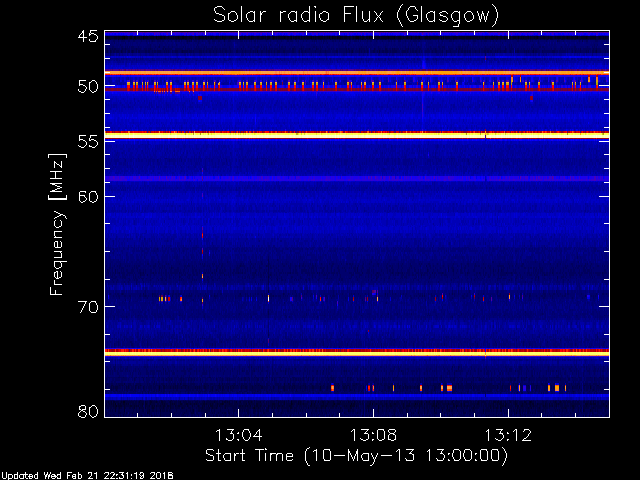The image size is (640, 480).
Task: Click the dark blue area between 60 and 70 MHz
Action: [357, 251]
